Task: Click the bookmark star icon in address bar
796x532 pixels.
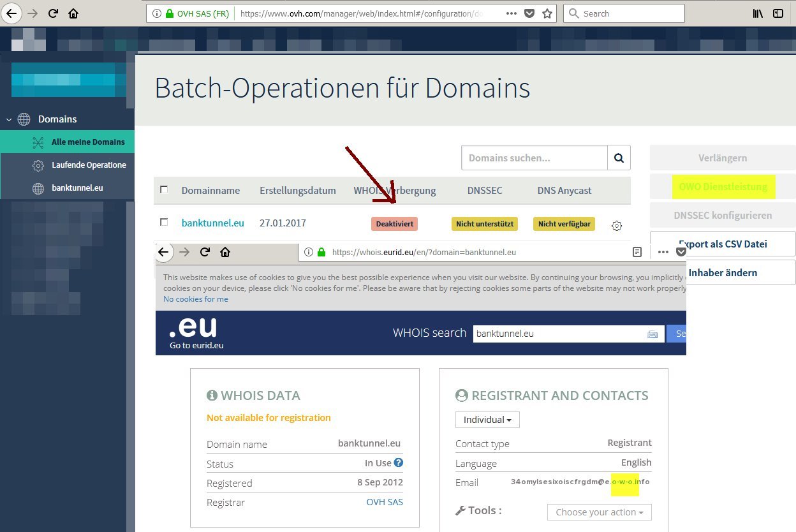Action: coord(547,13)
